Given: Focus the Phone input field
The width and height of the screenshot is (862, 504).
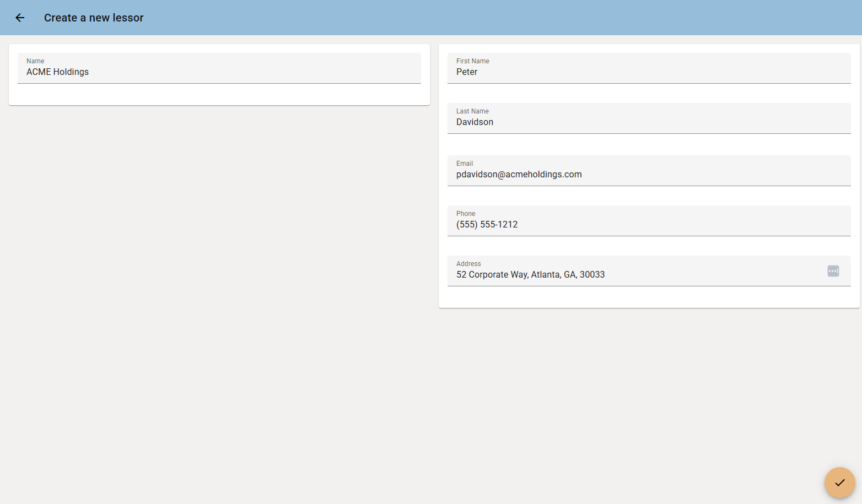Looking at the screenshot, I should click(649, 221).
